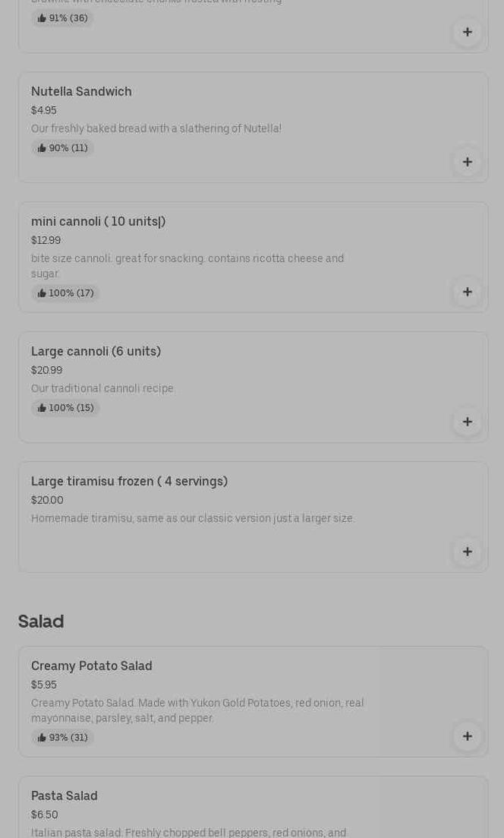The height and width of the screenshot is (838, 504).
Task: Open Large tiramisu frozen item details
Action: pyautogui.click(x=129, y=482)
